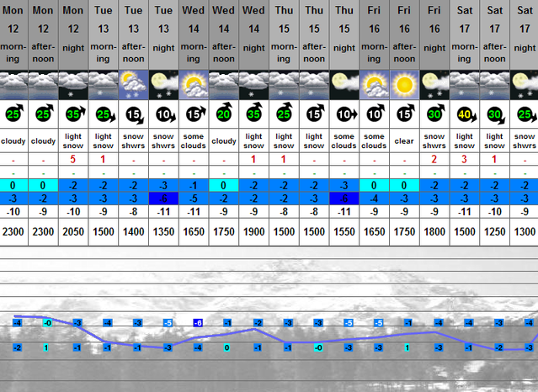Click the night snow icon for Mon 12 night
This screenshot has width=538, height=392.
73,85
